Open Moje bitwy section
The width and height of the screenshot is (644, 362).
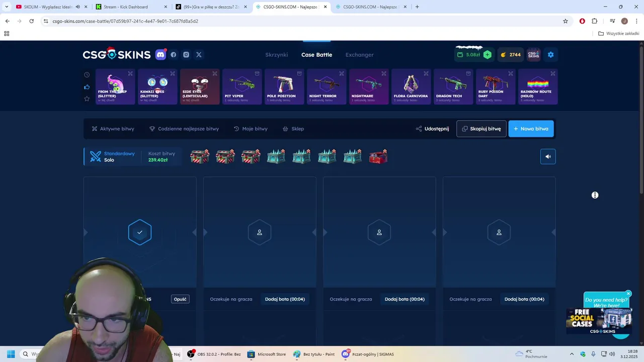(x=251, y=129)
